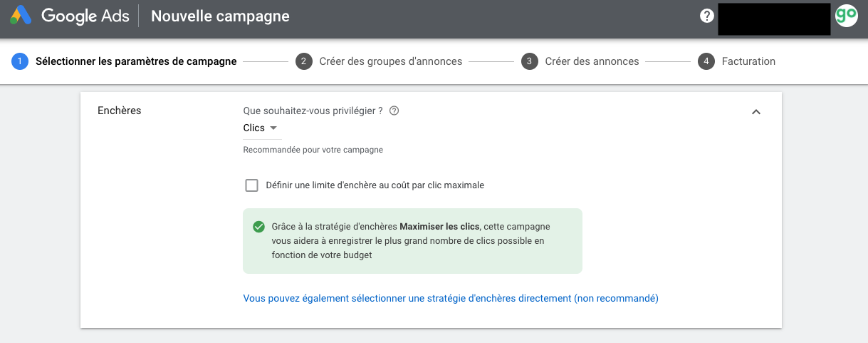Go to 'Créer des groupes d'annonces' step
The height and width of the screenshot is (343, 868).
[x=391, y=61]
